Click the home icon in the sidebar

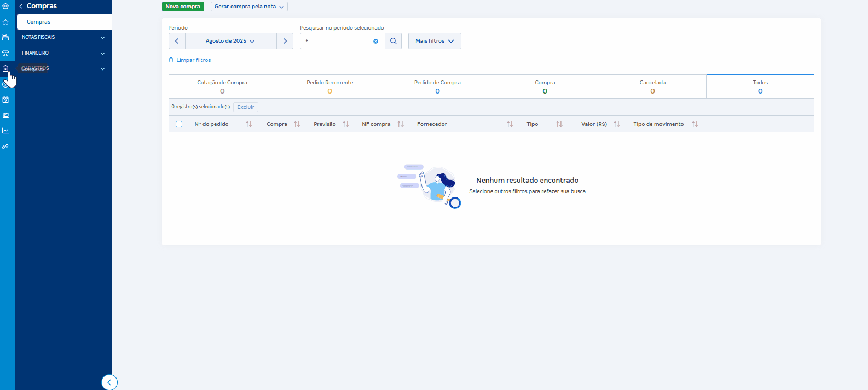[5, 6]
